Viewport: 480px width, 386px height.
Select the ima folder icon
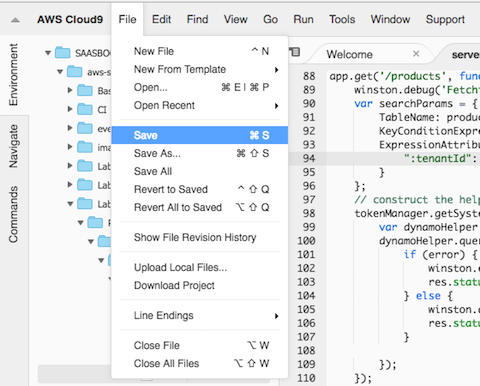[85, 147]
